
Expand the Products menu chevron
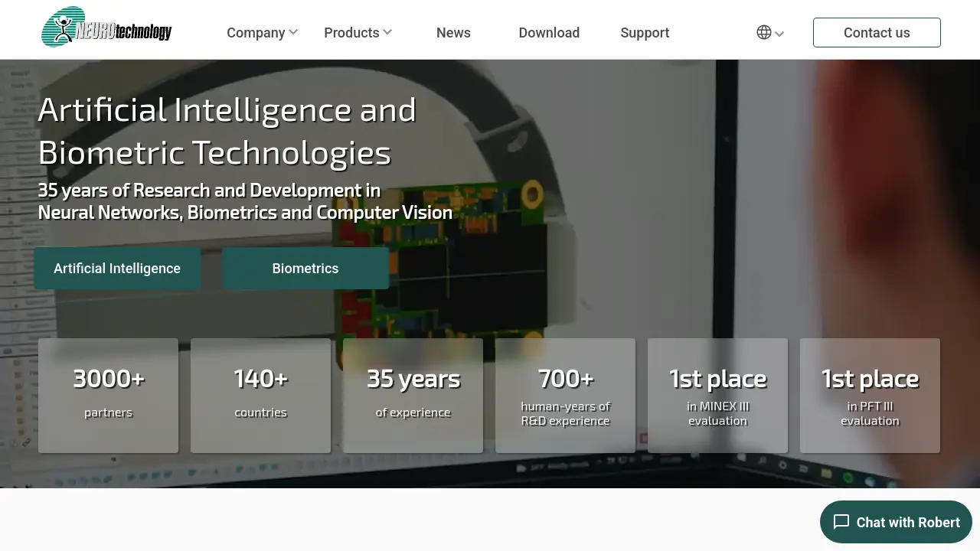pyautogui.click(x=387, y=32)
